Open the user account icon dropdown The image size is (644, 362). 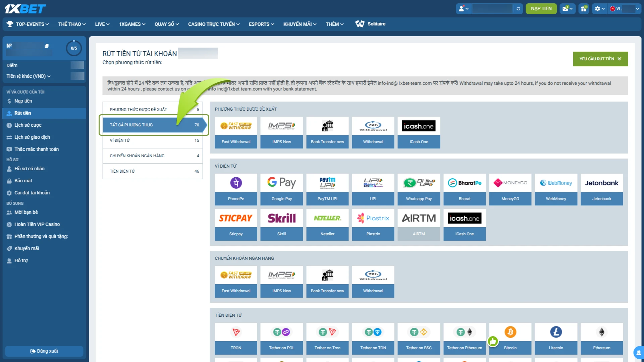click(464, 9)
